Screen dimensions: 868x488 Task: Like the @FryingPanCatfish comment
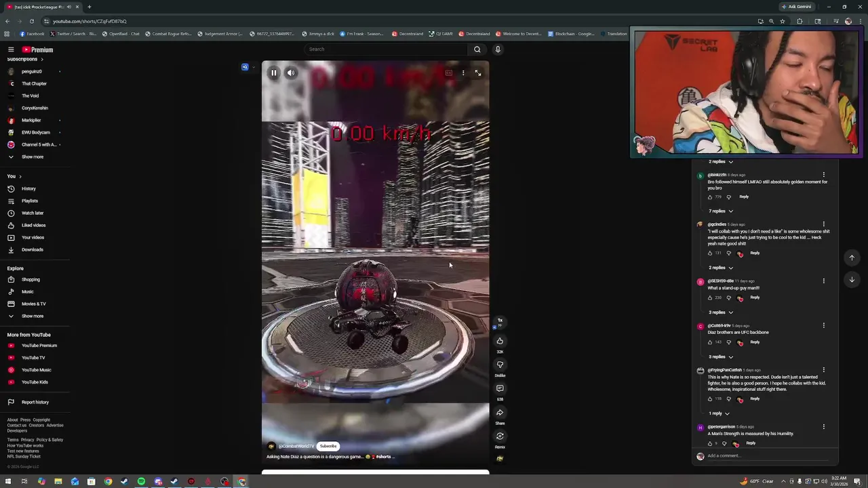coord(710,399)
